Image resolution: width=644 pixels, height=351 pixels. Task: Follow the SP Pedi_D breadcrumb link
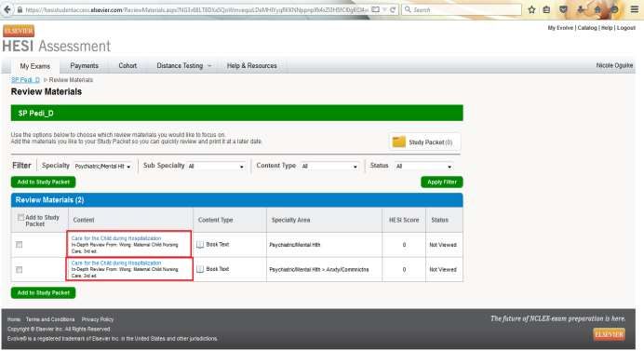pos(25,80)
